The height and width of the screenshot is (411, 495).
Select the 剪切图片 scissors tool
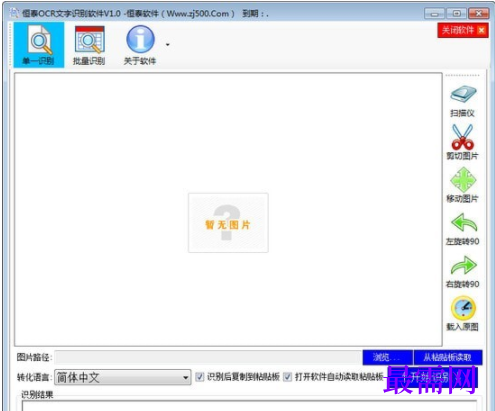(x=463, y=142)
